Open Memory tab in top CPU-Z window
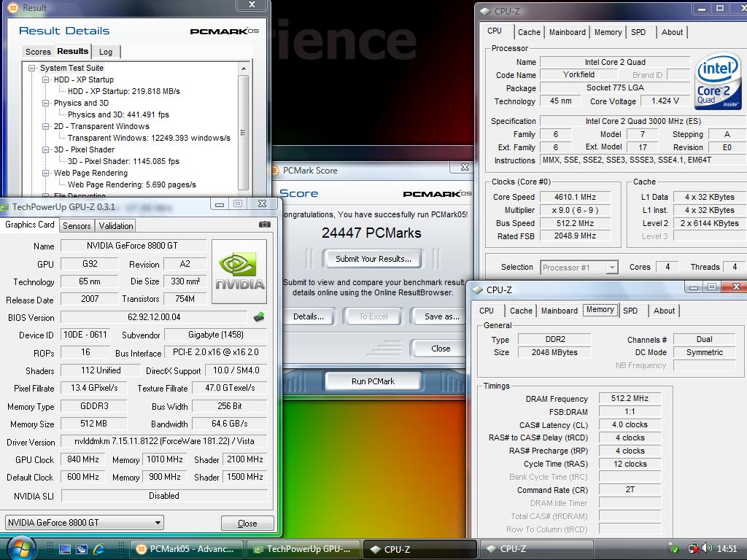The image size is (747, 560). [x=608, y=32]
